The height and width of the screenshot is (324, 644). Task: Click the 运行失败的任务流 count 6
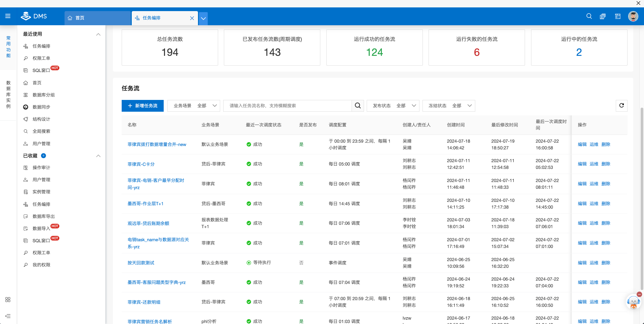click(477, 52)
